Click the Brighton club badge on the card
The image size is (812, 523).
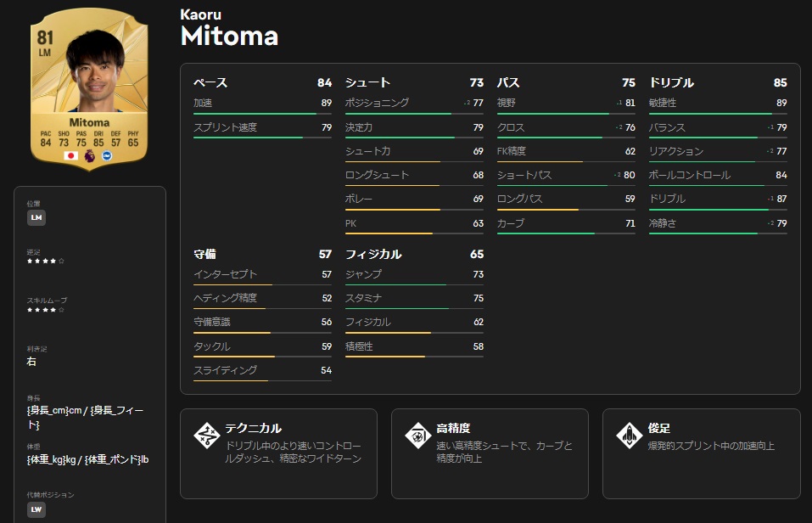[107, 155]
